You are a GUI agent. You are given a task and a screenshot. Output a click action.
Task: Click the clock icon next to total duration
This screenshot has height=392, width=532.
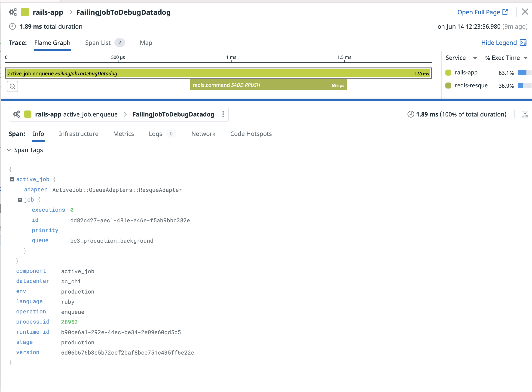click(x=12, y=26)
